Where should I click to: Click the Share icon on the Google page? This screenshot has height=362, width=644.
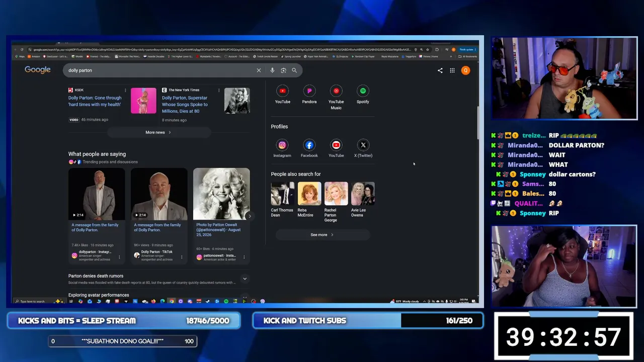440,70
